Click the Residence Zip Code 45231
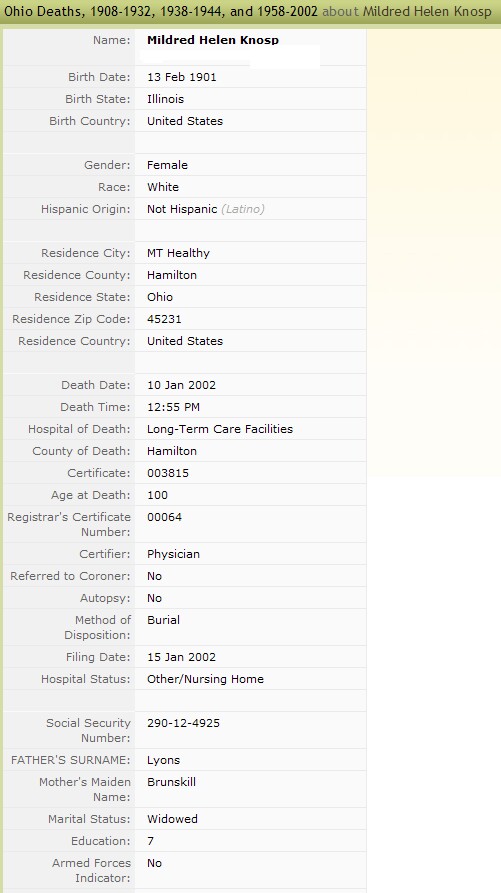 [x=164, y=319]
